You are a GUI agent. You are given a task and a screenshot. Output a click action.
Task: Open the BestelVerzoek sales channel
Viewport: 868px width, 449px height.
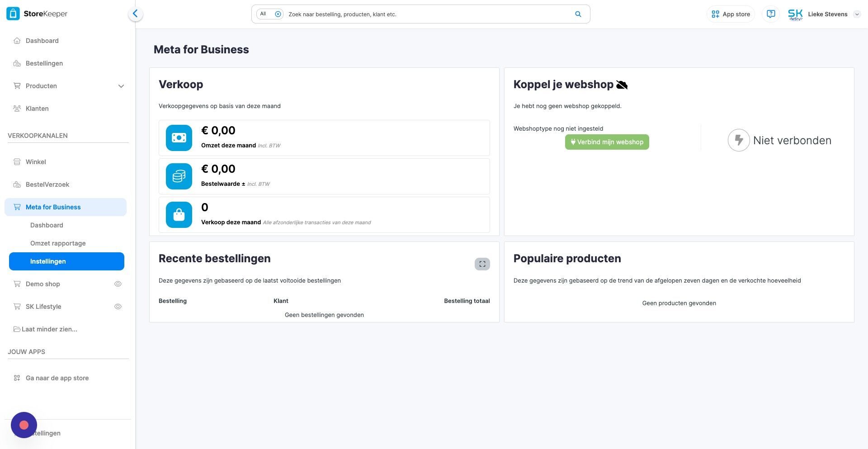(47, 184)
